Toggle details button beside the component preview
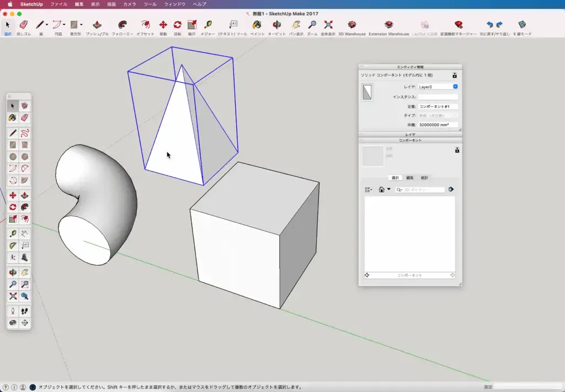 pos(457,150)
